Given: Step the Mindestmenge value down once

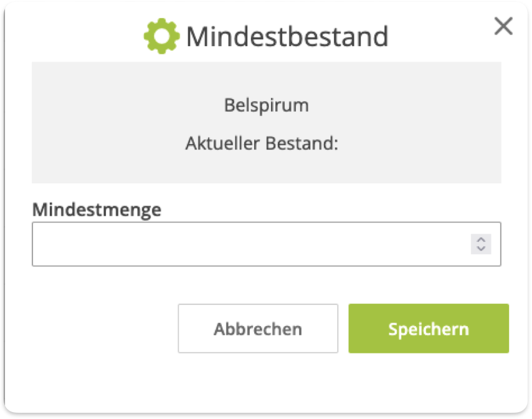Looking at the screenshot, I should click(481, 248).
